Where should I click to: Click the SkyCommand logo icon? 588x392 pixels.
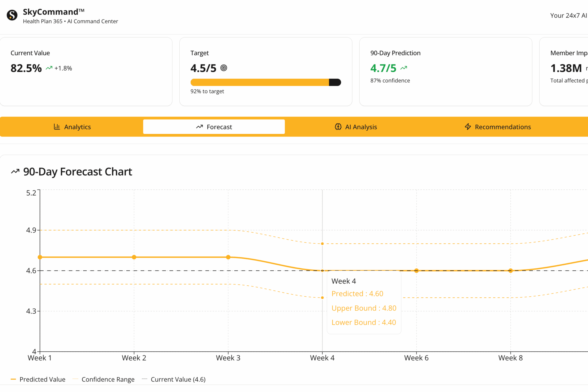click(12, 15)
